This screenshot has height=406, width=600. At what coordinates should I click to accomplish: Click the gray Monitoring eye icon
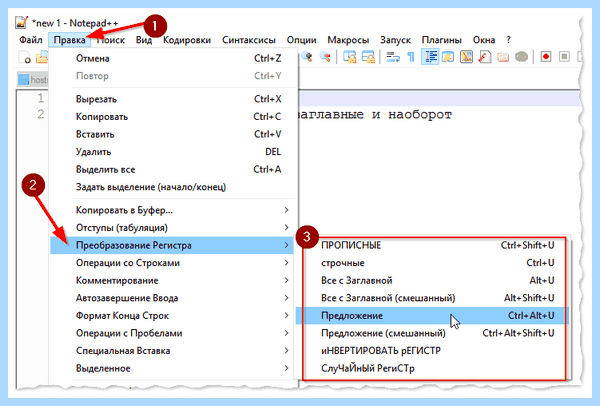521,57
